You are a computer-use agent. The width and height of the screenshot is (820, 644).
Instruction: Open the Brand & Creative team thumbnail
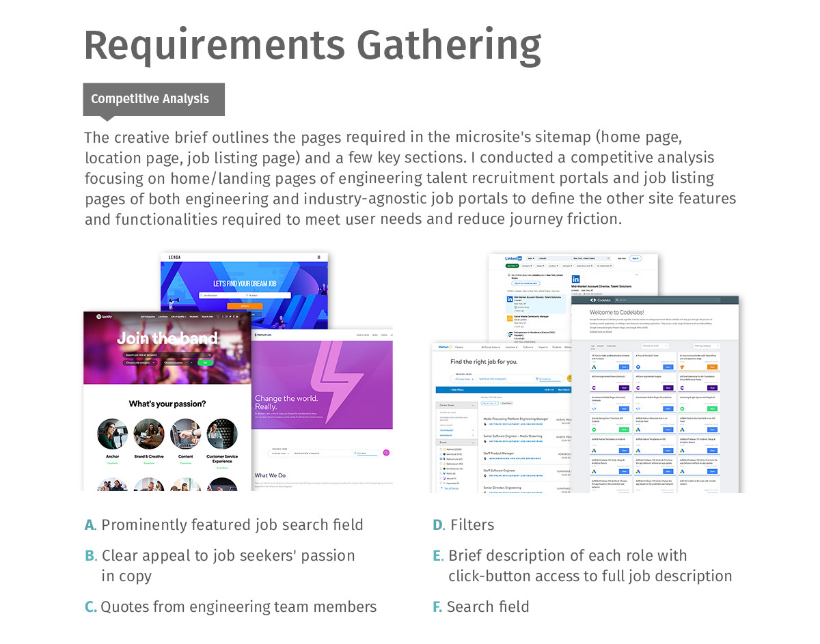click(149, 434)
